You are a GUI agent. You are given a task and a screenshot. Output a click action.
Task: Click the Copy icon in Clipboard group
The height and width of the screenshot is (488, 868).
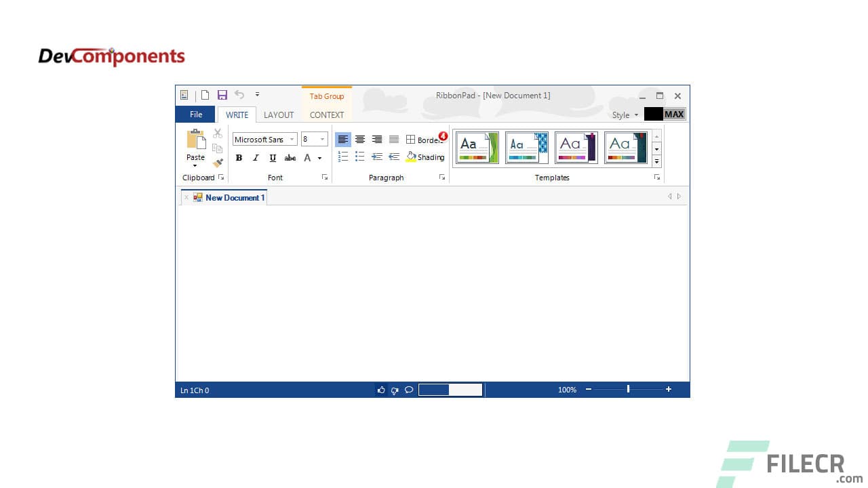click(x=218, y=148)
